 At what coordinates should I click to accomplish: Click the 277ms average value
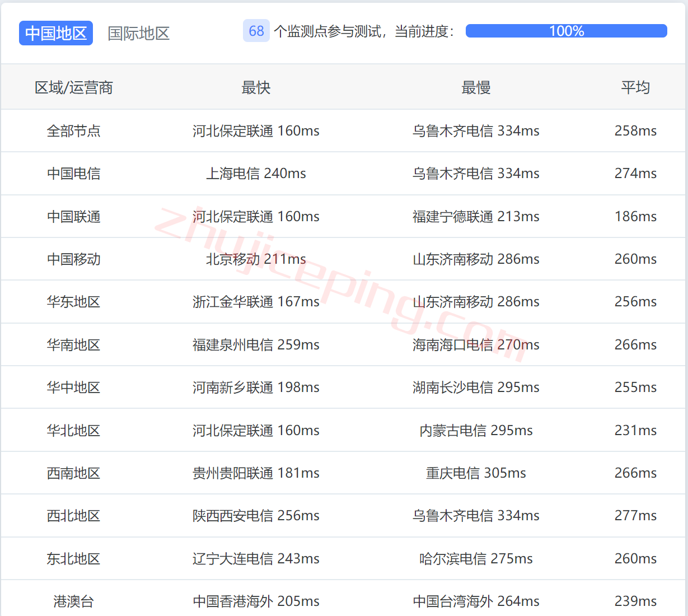coord(635,515)
